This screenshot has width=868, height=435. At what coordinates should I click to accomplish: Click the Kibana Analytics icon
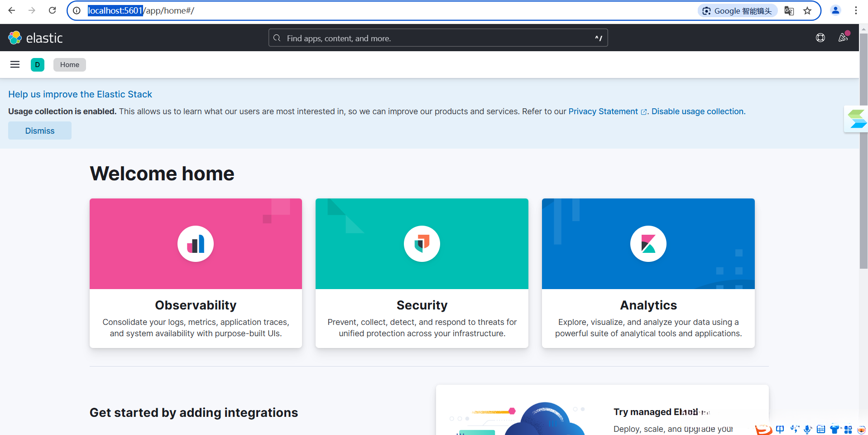pyautogui.click(x=648, y=244)
